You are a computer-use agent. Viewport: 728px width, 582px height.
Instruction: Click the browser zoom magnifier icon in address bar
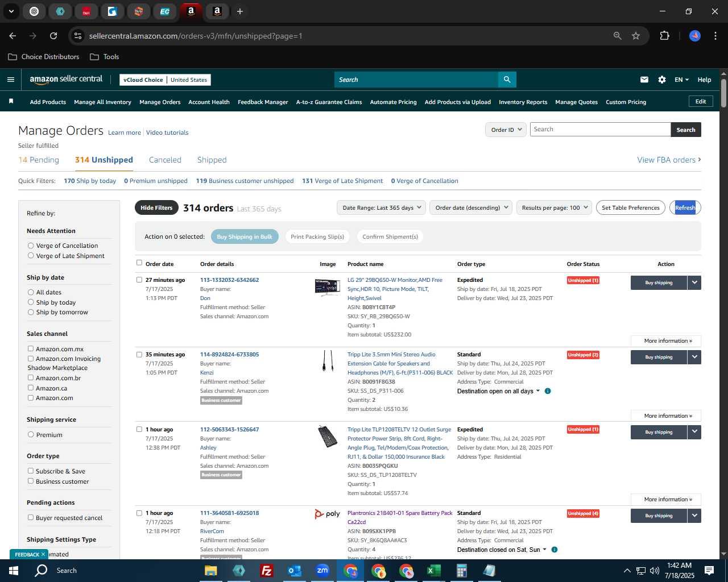pyautogui.click(x=618, y=36)
